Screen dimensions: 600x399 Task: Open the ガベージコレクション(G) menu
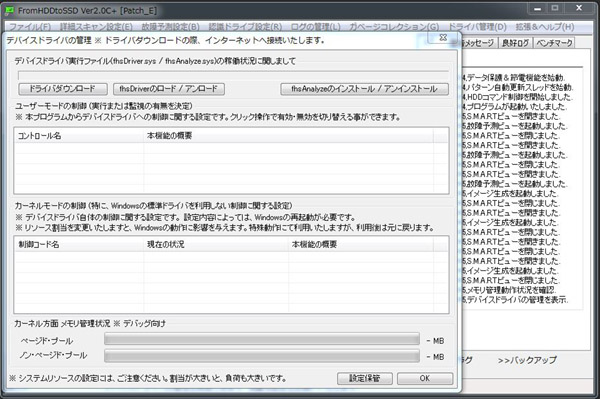point(394,27)
